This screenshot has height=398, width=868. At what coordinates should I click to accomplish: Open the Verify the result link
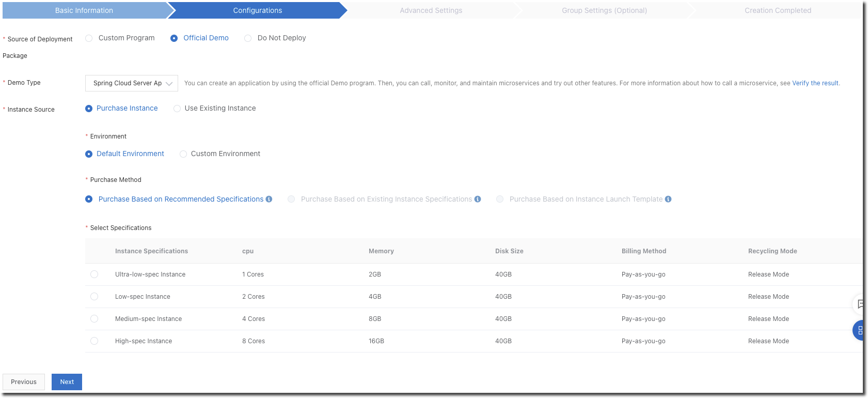815,83
